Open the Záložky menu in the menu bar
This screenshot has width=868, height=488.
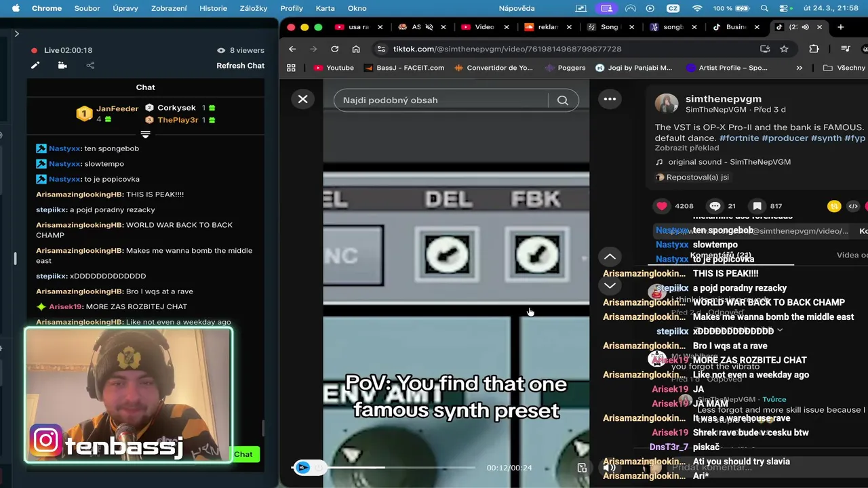coord(253,8)
